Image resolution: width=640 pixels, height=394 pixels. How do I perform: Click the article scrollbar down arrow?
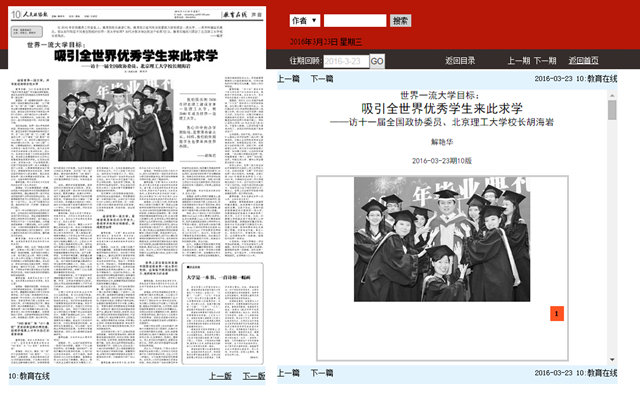point(612,360)
